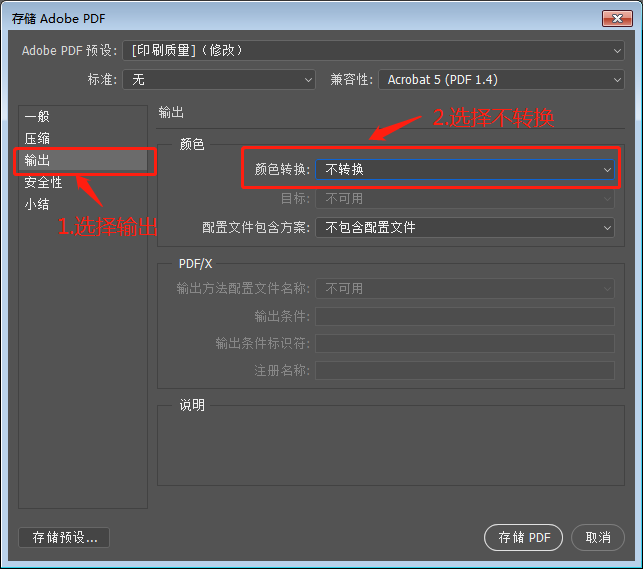Select the 一般 category in the sidebar

[83, 116]
